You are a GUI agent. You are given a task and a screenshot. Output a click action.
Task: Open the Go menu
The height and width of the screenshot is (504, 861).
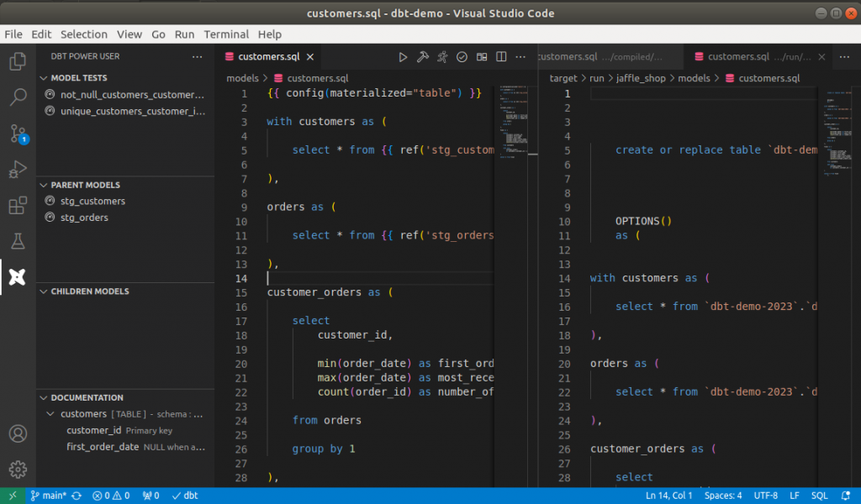[x=158, y=34]
